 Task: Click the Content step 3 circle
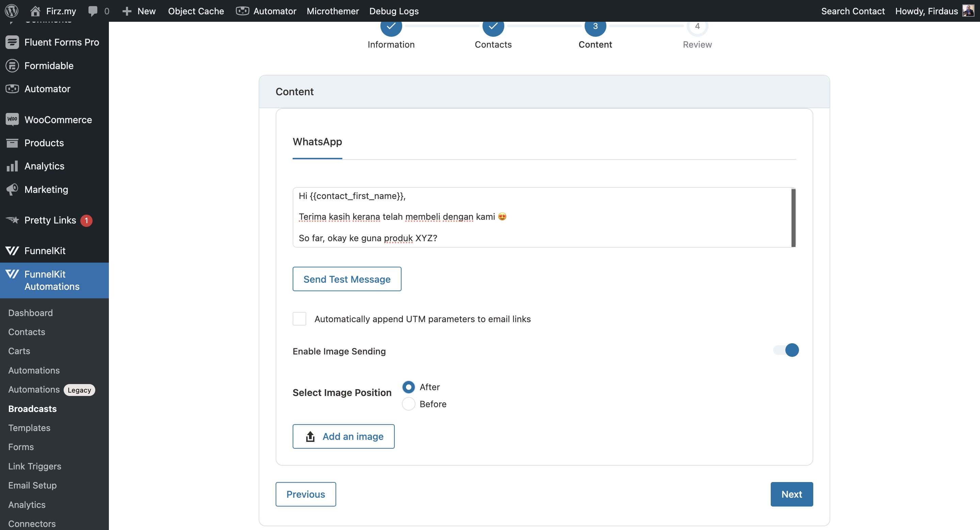[x=595, y=26]
